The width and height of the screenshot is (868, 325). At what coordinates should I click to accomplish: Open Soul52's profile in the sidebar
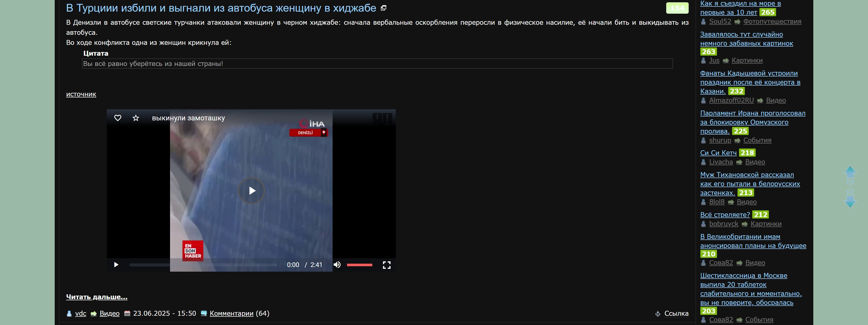[720, 22]
